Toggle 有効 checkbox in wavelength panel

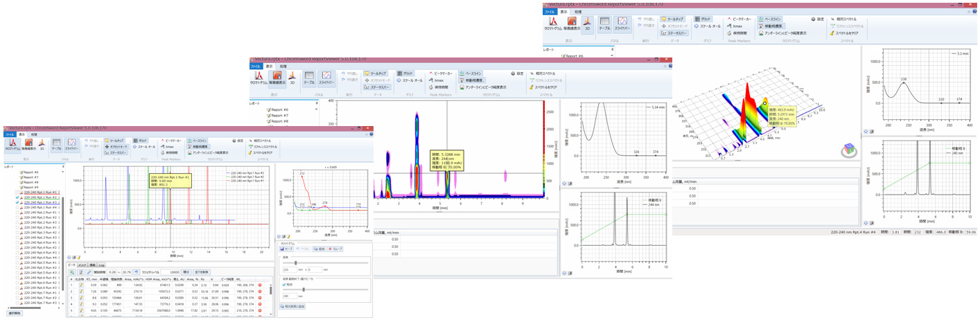point(283,285)
